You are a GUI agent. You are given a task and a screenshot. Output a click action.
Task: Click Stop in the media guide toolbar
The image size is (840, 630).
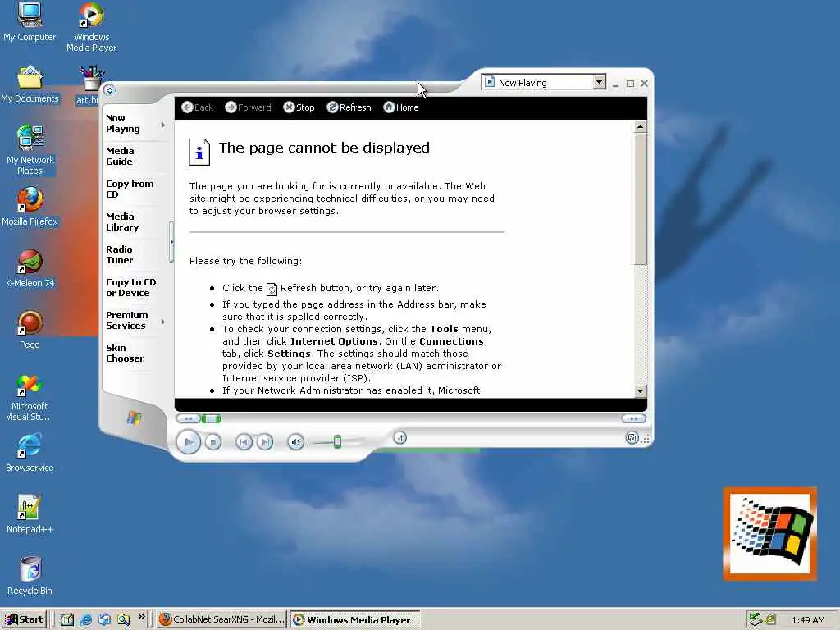point(299,107)
